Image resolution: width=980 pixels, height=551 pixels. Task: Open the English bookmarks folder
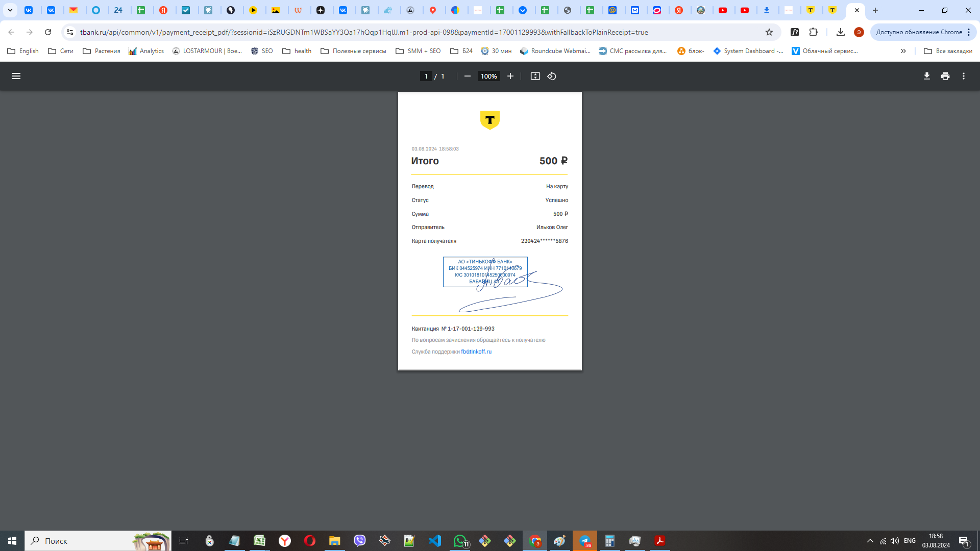pyautogui.click(x=23, y=51)
